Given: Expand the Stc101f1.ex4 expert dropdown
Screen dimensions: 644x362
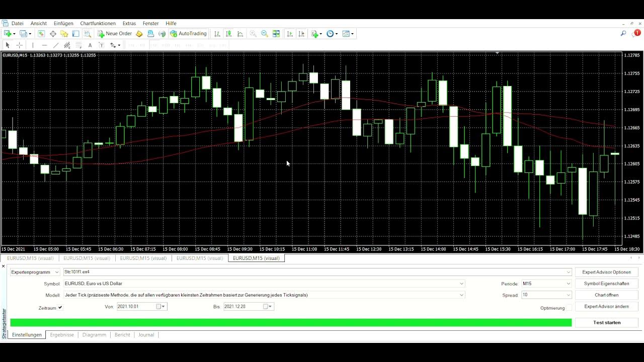Looking at the screenshot, I should (x=569, y=272).
